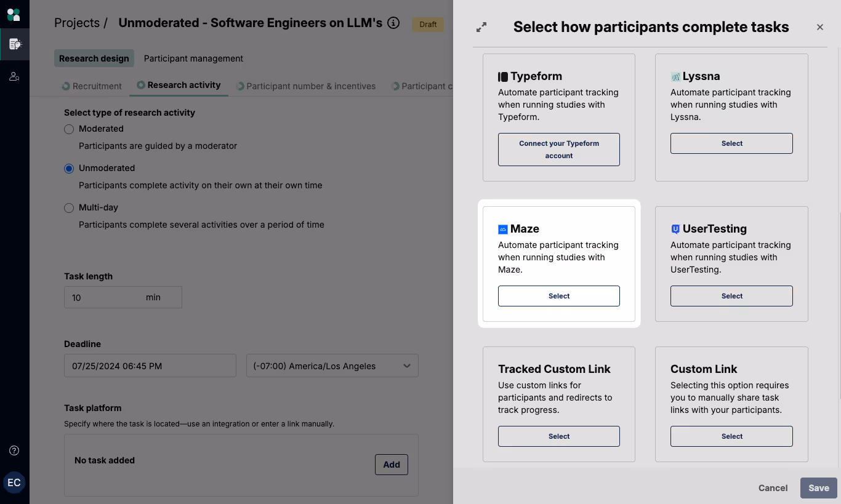Select the Moderated radio option
Screen dimensions: 841x504
coord(69,129)
